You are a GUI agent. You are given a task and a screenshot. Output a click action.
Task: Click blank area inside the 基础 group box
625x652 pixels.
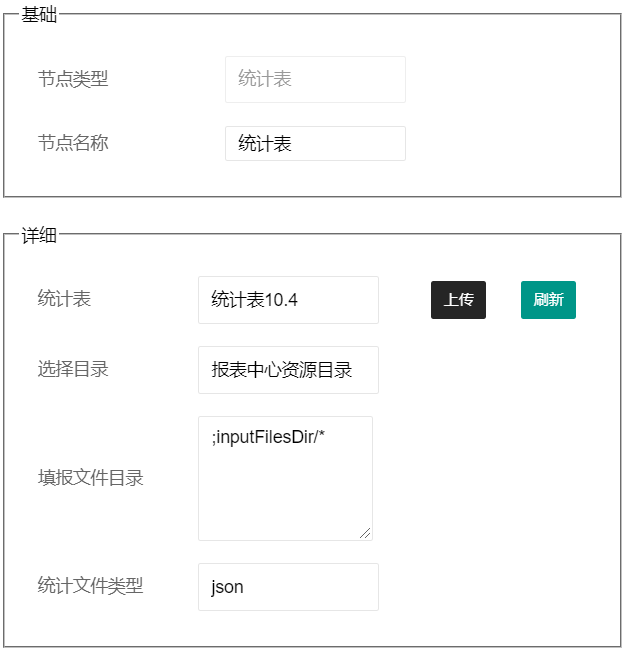pyautogui.click(x=511, y=108)
